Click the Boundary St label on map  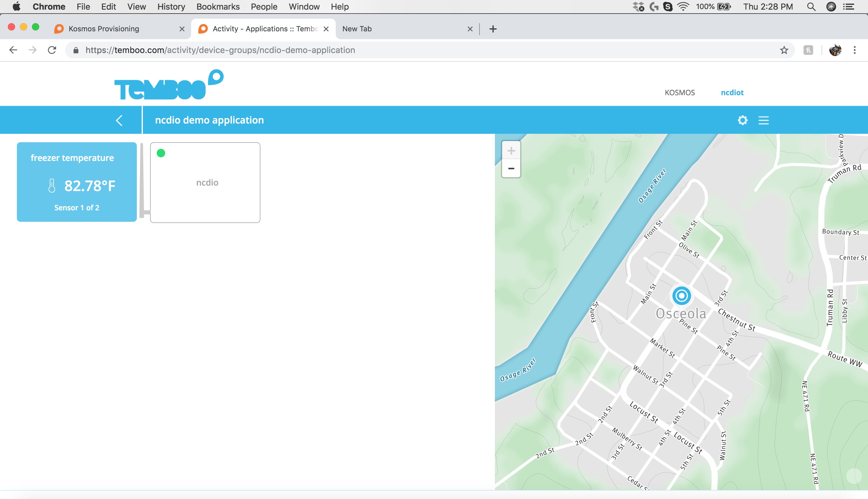pyautogui.click(x=841, y=232)
